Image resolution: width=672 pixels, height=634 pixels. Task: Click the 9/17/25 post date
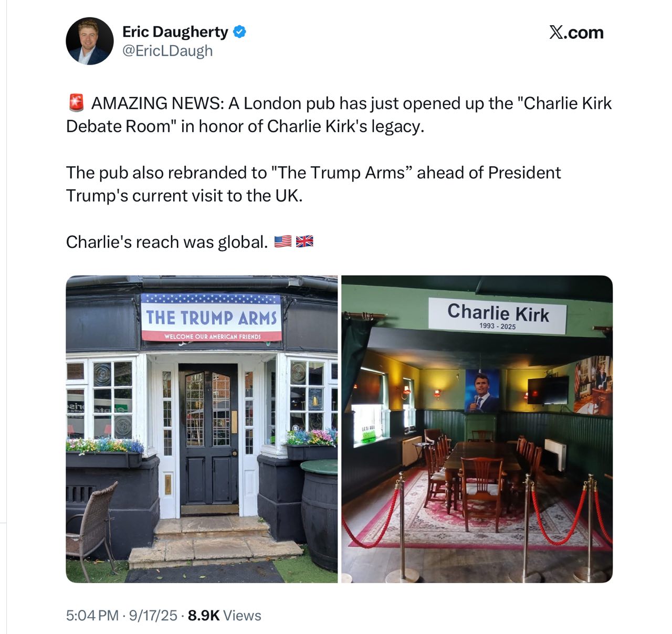153,615
